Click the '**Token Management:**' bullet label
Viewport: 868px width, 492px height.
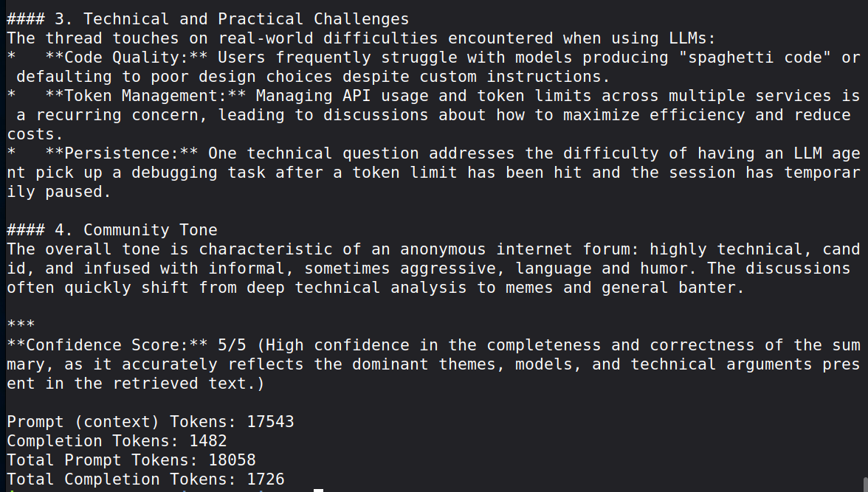145,96
